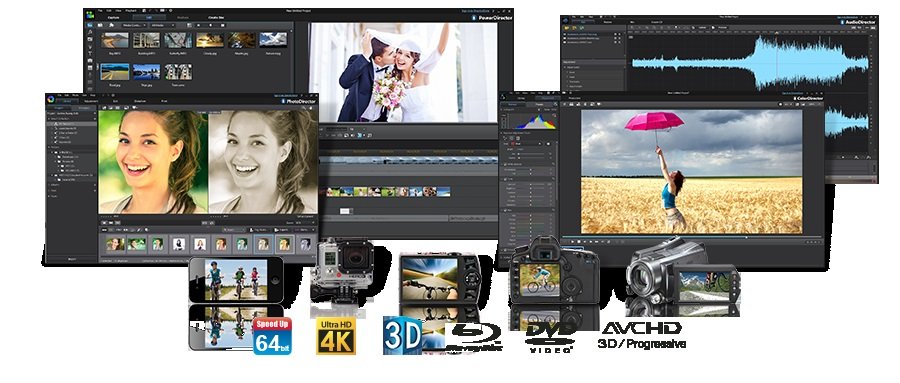Viewport: 900px width, 383px height.
Task: Select the Clouds.jpg sunset thumbnail
Action: point(210,40)
